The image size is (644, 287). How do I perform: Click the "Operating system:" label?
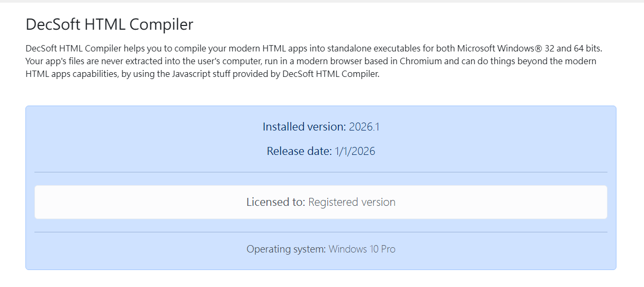point(286,249)
